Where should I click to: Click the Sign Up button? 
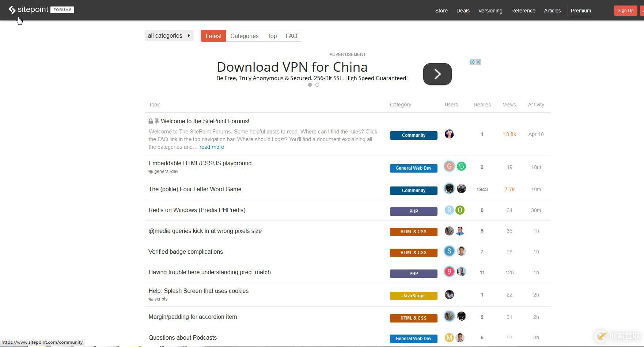(x=626, y=11)
